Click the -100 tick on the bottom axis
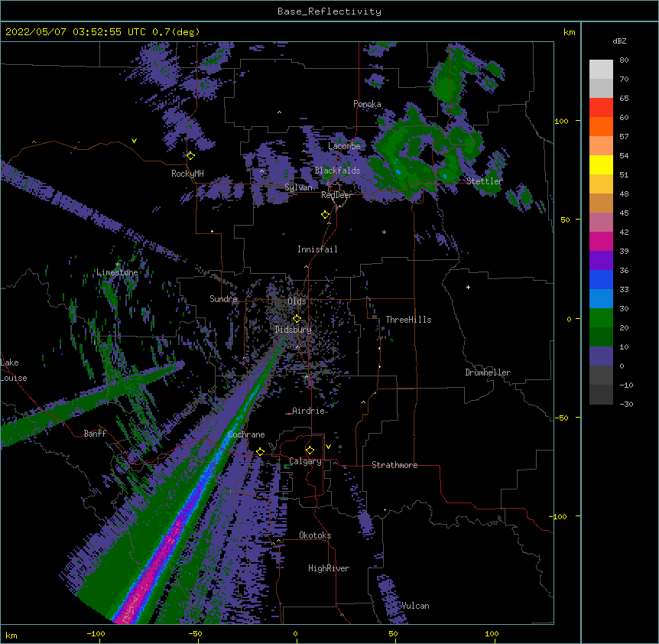 [96, 634]
